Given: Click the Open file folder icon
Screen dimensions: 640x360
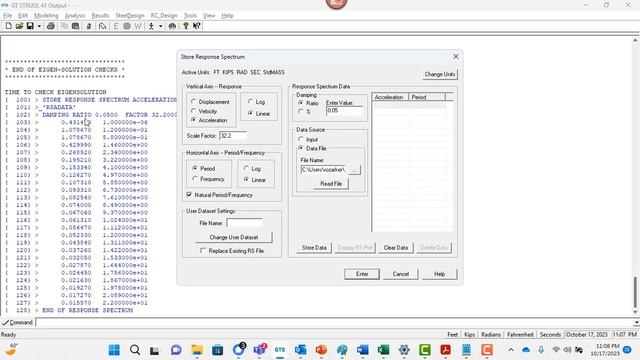Looking at the screenshot, I should tap(19, 26).
